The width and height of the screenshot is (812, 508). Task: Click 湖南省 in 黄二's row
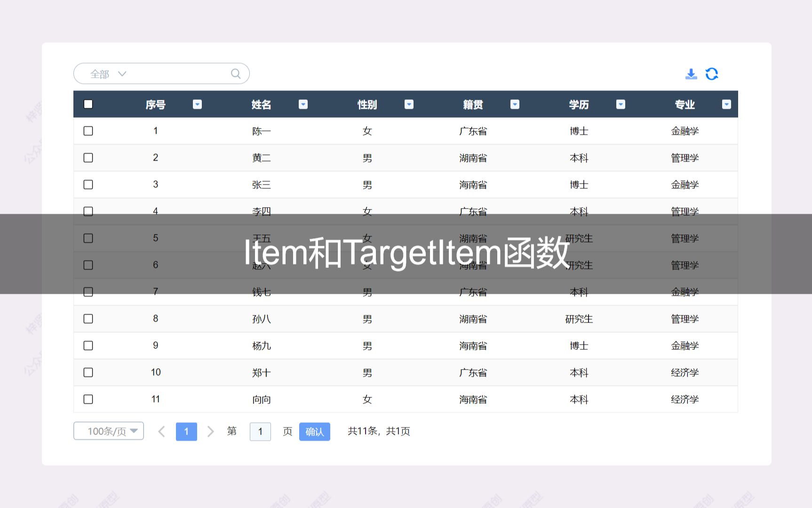[473, 158]
